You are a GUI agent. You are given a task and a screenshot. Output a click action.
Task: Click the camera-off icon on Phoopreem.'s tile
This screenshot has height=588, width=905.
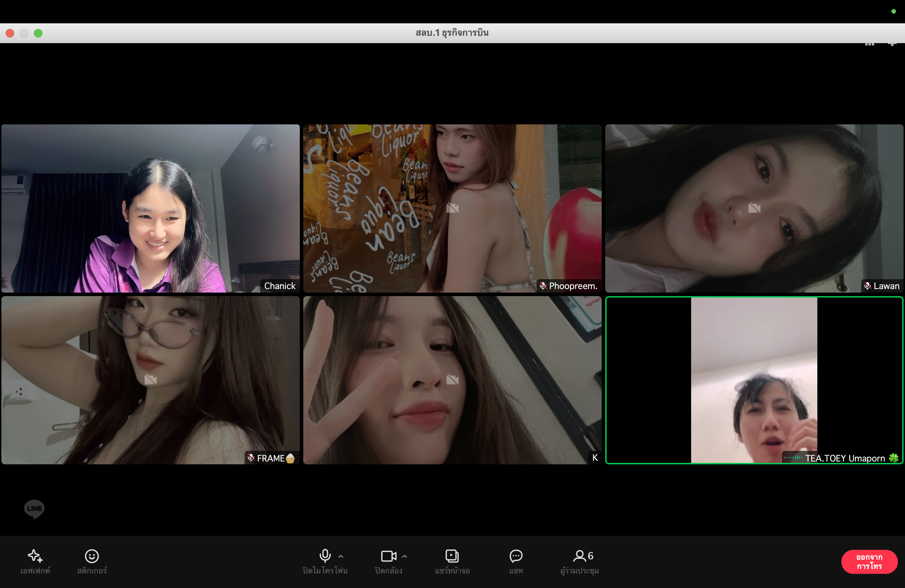[x=452, y=207]
